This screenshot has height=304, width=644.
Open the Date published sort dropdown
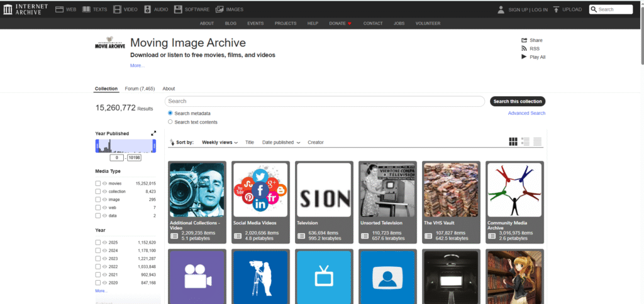[x=281, y=143]
